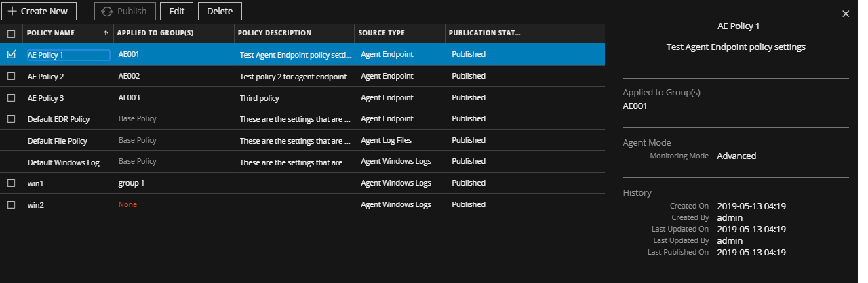The width and height of the screenshot is (868, 283).
Task: Check the win2 row checkbox
Action: coord(11,204)
